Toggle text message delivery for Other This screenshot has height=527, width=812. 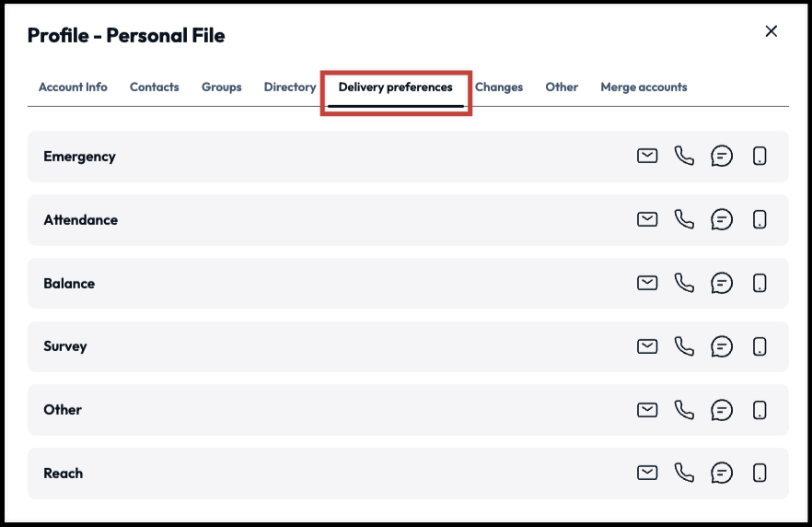[722, 410]
